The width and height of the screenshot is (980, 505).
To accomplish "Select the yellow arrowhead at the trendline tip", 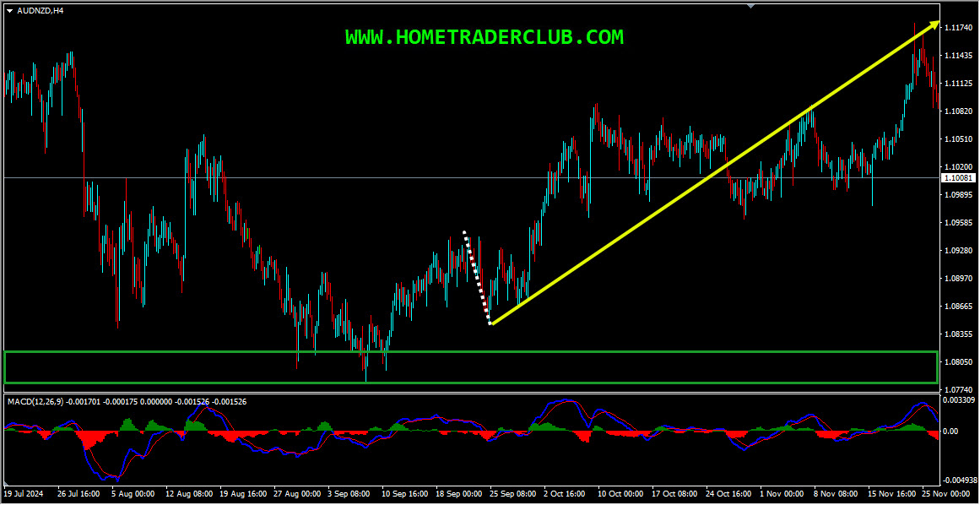I will [935, 24].
